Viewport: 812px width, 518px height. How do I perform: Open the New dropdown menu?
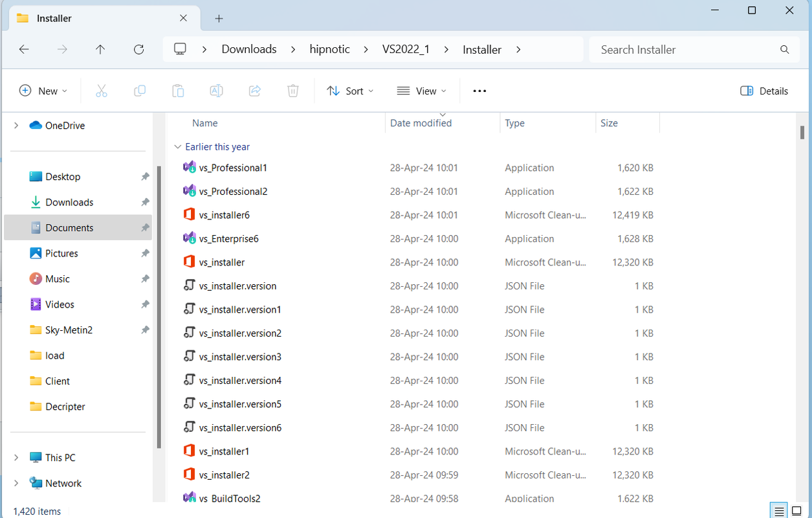(x=43, y=91)
